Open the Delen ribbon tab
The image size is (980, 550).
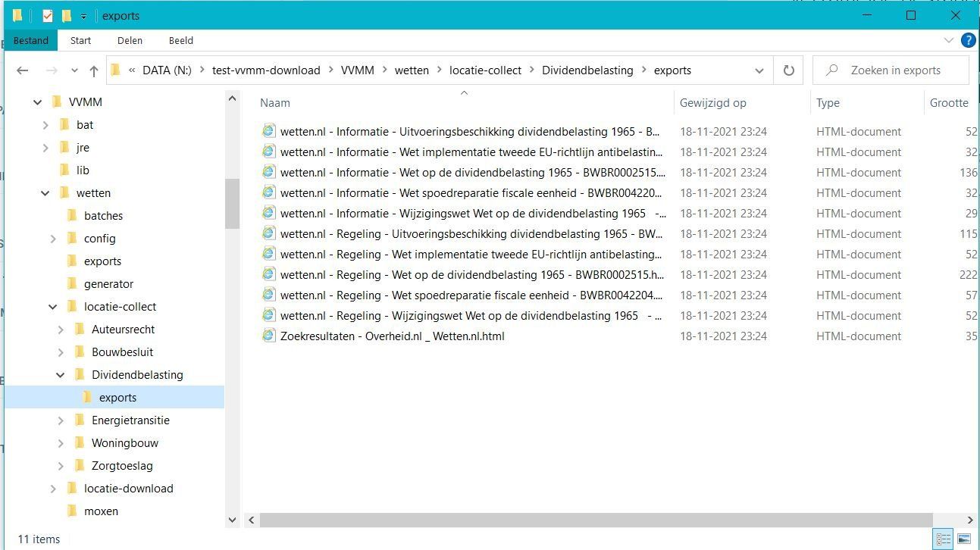pyautogui.click(x=130, y=41)
